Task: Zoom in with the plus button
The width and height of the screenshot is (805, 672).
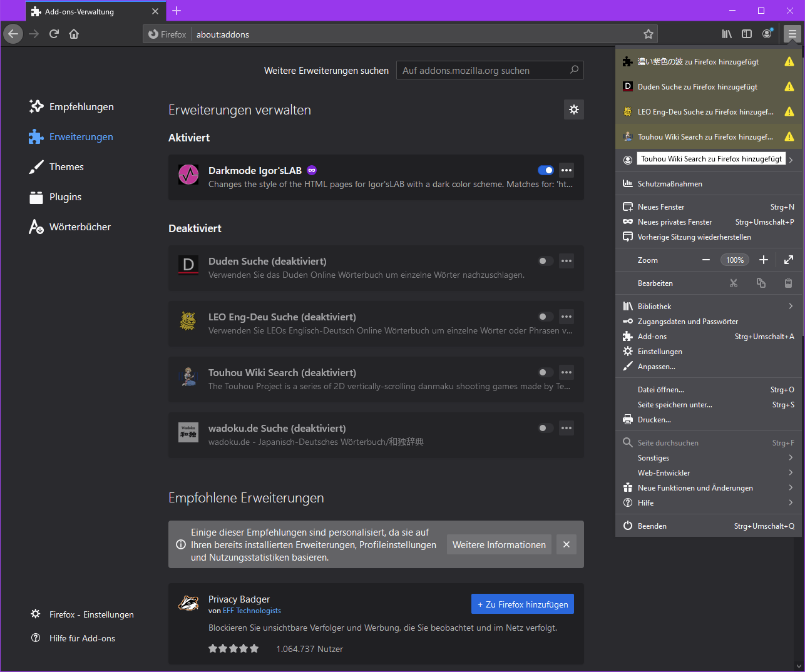Action: pos(764,260)
